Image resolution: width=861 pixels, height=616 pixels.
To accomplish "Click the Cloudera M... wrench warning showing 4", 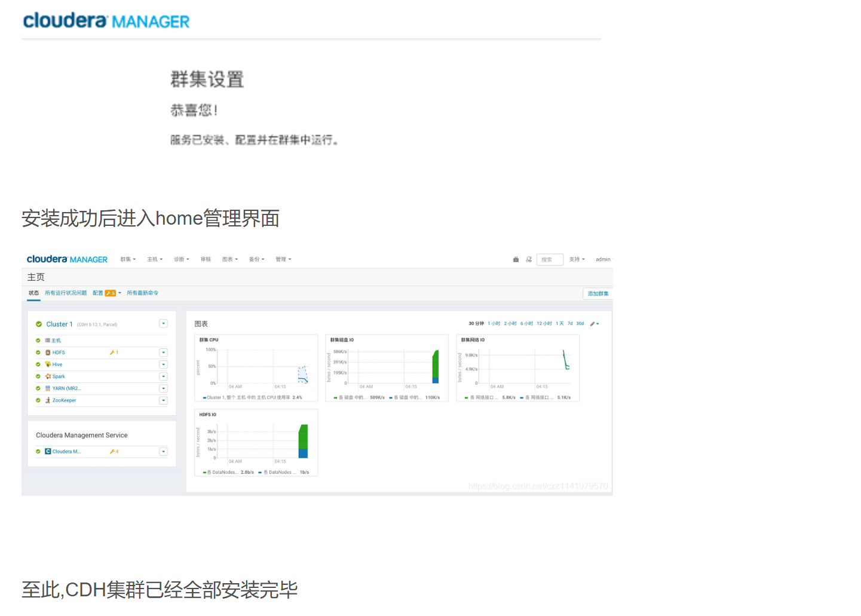I will pyautogui.click(x=114, y=452).
